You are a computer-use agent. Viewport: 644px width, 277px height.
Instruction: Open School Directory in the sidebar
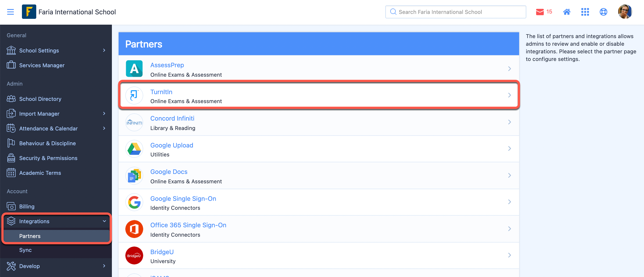click(40, 99)
